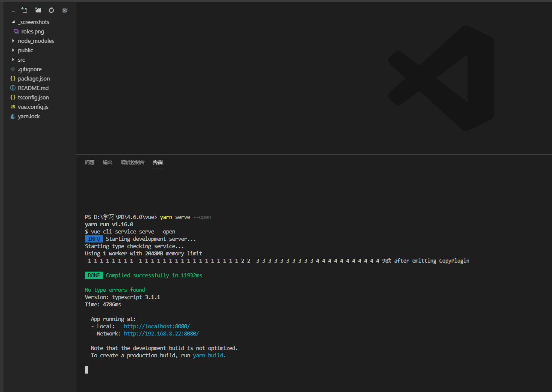This screenshot has height=392, width=552.
Task: Click 'Time: 4786ms' terminal line
Action: point(103,305)
